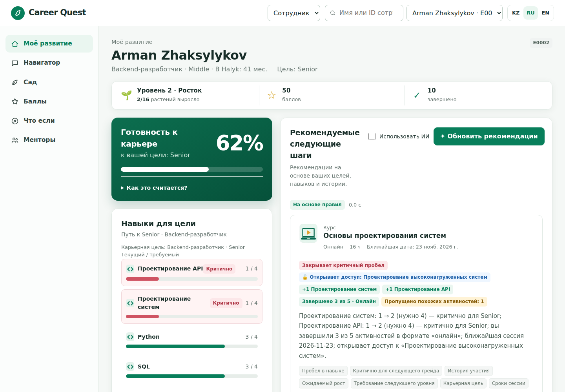Click the code icon beside Python skill

(130, 337)
